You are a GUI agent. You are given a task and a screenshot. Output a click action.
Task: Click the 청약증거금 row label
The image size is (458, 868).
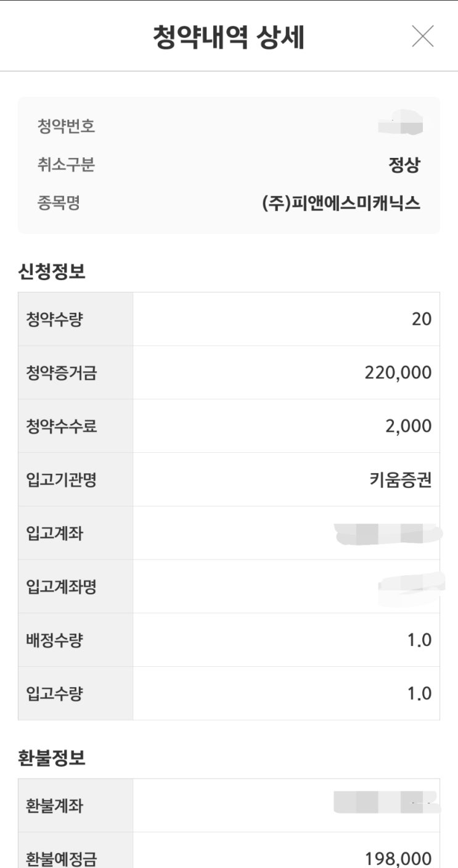tap(61, 373)
